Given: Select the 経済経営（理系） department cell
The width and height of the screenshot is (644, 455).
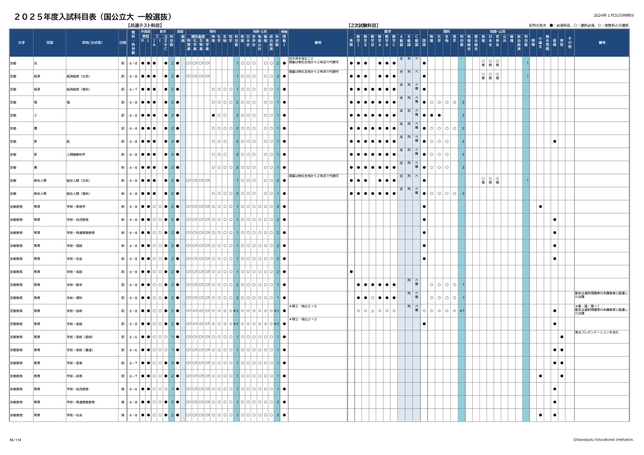Looking at the screenshot, I should click(82, 88).
